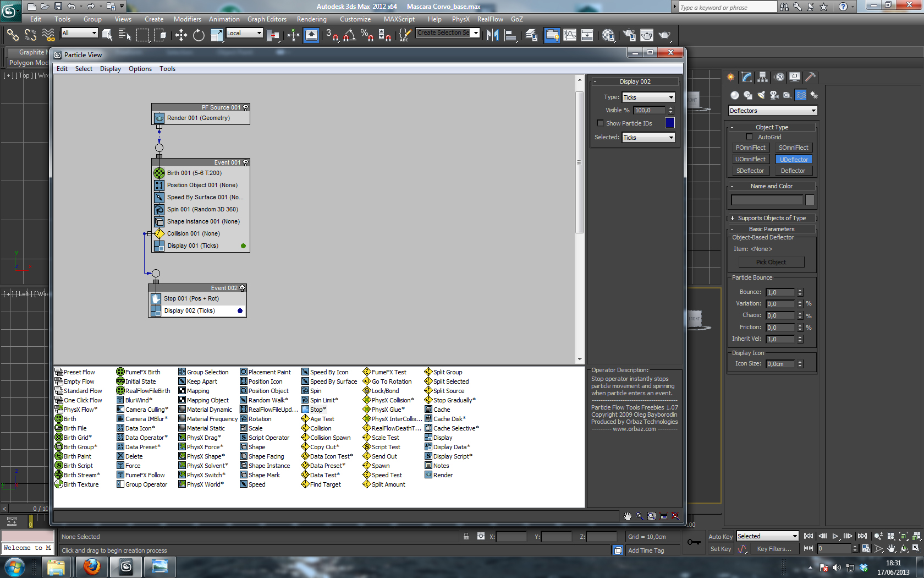The height and width of the screenshot is (578, 924).
Task: Click the Stop 001 operator icon
Action: 156,298
